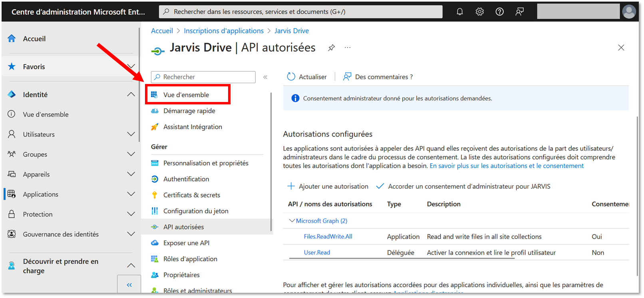Click the Personnalisation et propriétés icon
The image size is (644, 298).
pyautogui.click(x=155, y=163)
